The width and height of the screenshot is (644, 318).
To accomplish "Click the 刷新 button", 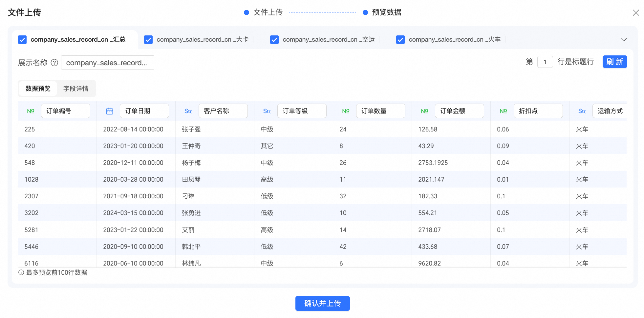I will (615, 62).
